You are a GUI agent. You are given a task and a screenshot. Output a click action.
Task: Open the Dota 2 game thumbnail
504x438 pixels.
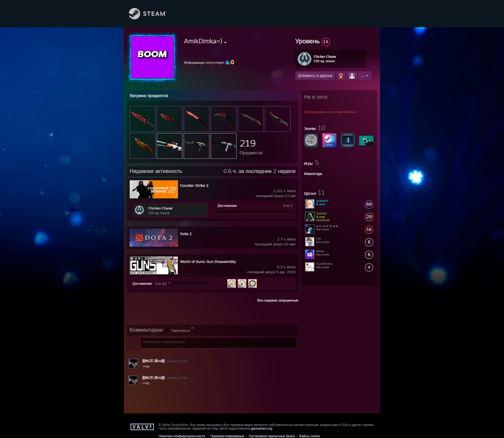154,238
